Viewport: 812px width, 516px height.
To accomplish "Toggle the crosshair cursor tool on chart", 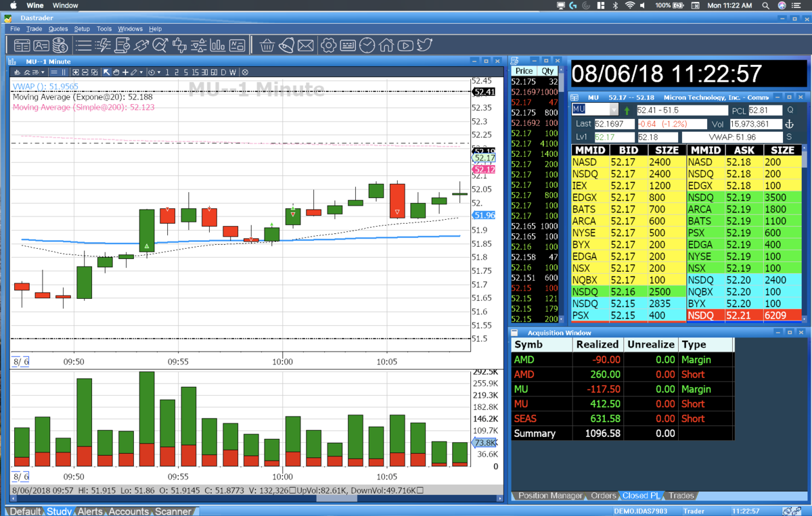I will point(125,72).
